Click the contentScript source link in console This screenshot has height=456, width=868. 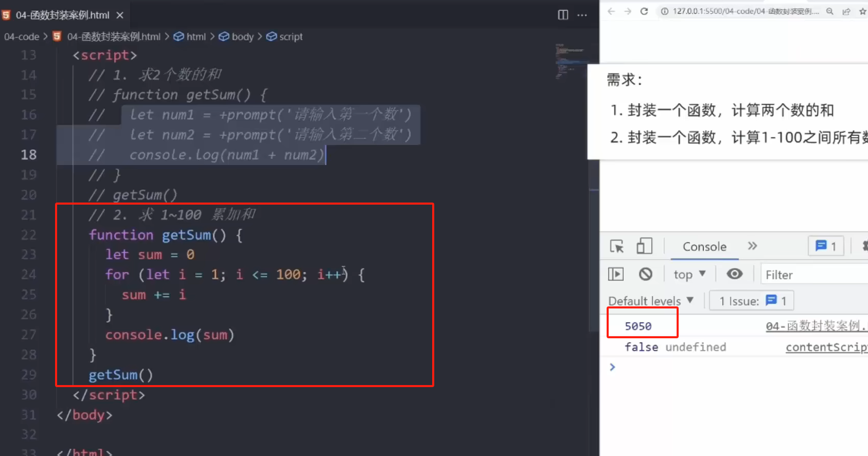(826, 347)
